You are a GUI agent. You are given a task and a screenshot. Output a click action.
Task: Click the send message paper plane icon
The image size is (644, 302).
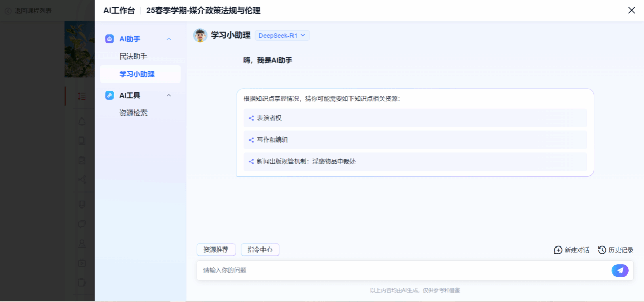click(x=620, y=270)
